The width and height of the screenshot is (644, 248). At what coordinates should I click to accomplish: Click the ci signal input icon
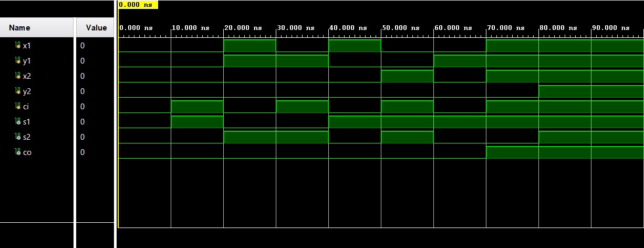click(x=18, y=107)
